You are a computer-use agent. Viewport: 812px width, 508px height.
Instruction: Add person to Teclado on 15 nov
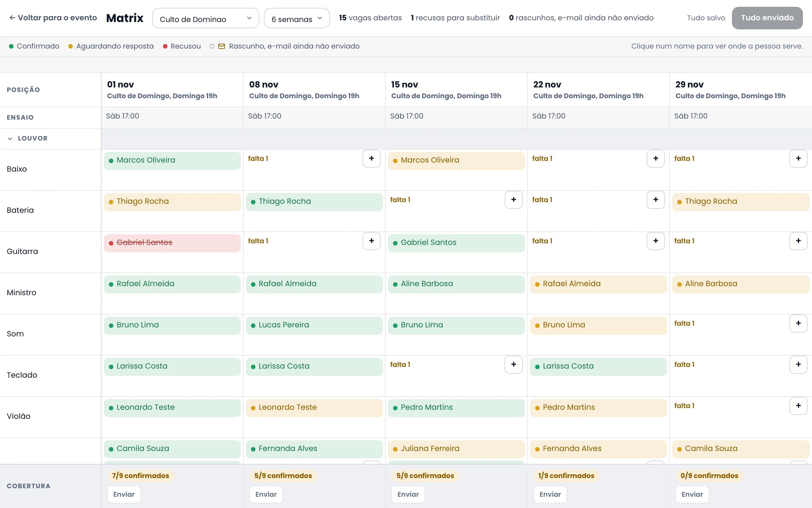coord(513,365)
